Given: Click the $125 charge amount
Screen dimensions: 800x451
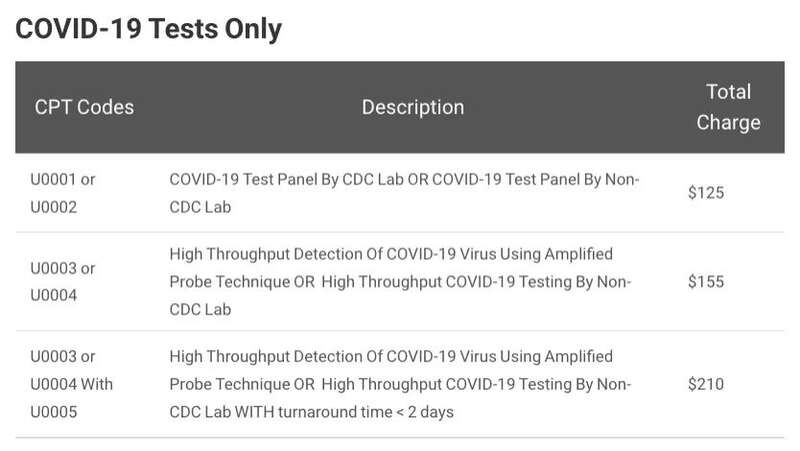Looking at the screenshot, I should (x=706, y=193).
